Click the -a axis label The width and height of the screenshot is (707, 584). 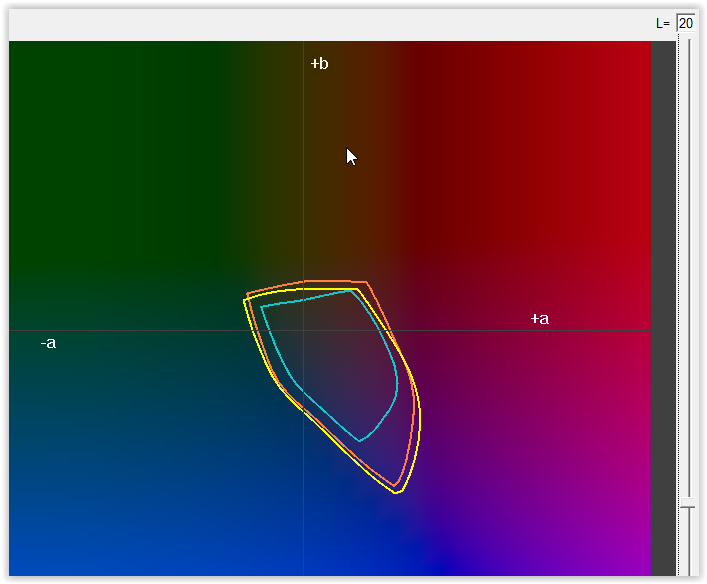coord(48,343)
